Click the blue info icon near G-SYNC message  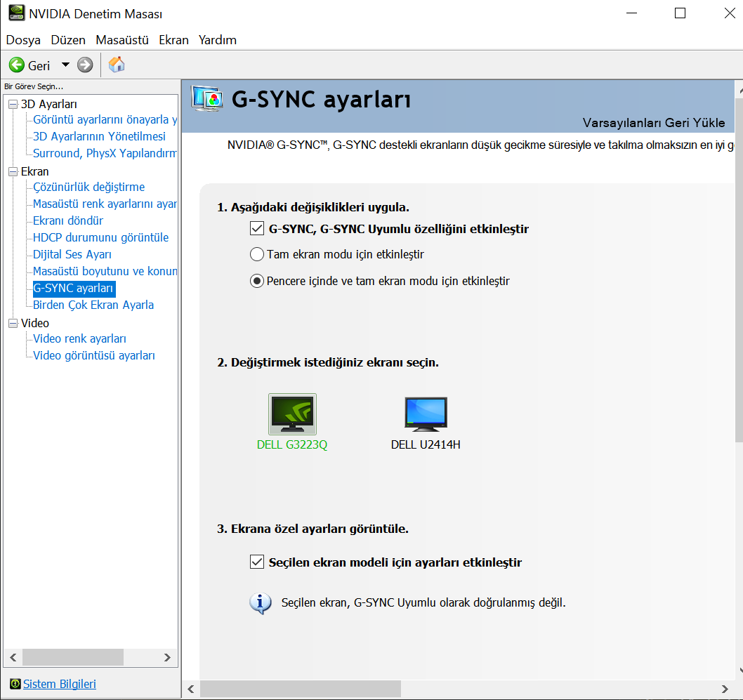tap(260, 603)
